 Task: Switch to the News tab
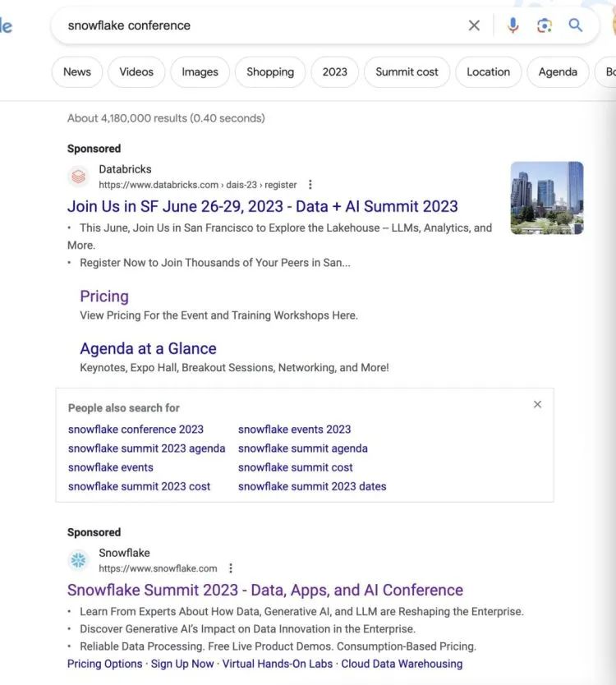pyautogui.click(x=77, y=72)
